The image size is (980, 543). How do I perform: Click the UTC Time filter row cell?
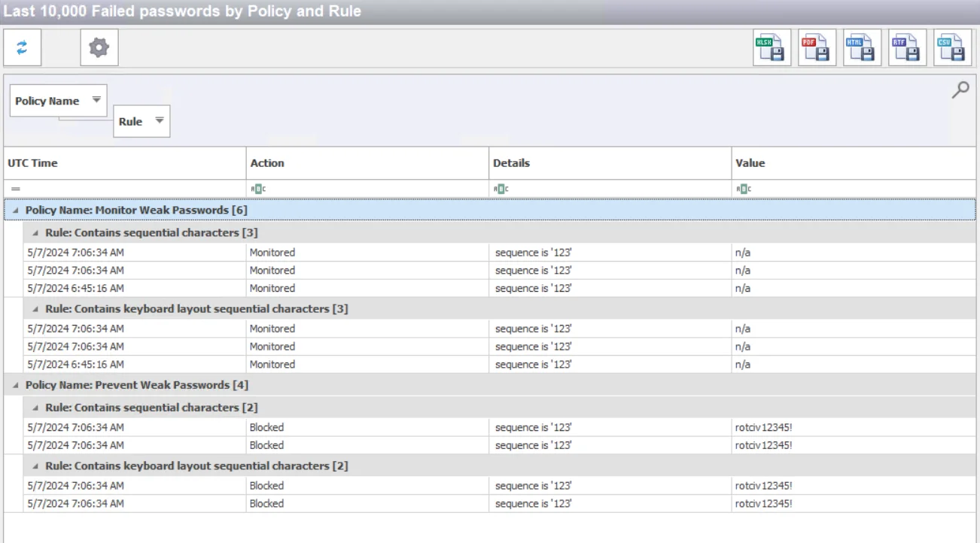(x=125, y=189)
